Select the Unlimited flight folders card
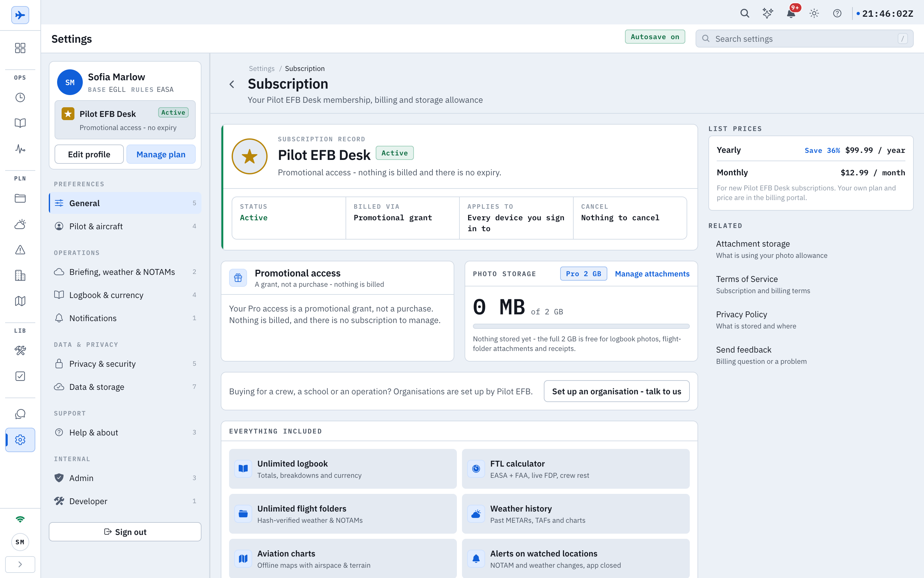924x578 pixels. coord(343,514)
